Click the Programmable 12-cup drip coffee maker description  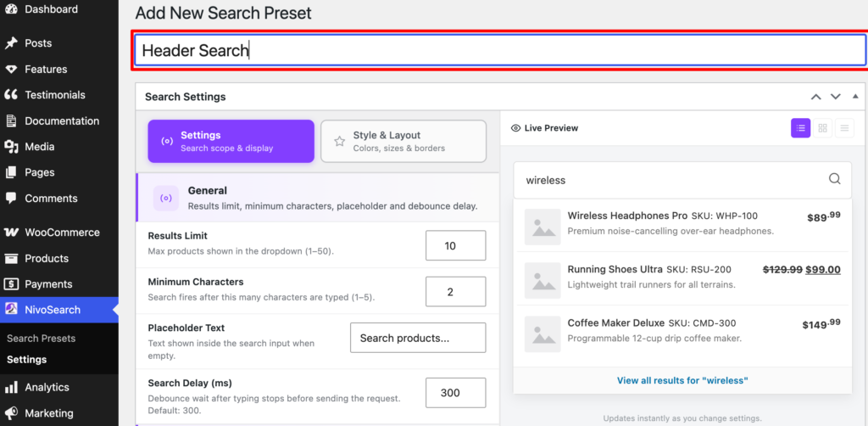[654, 338]
